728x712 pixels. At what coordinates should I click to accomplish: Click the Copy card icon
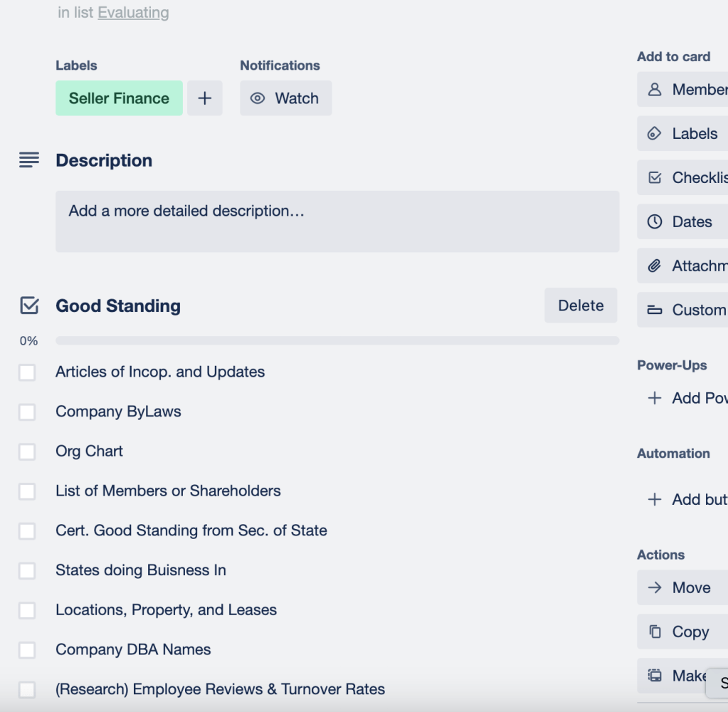(x=654, y=632)
